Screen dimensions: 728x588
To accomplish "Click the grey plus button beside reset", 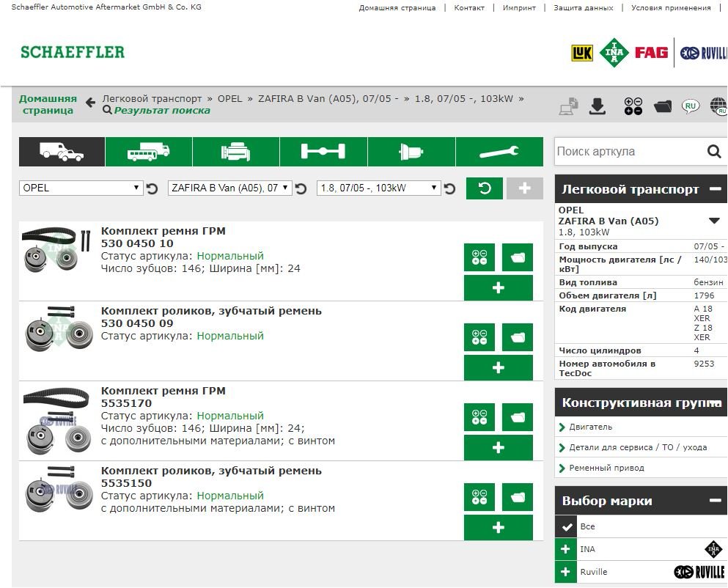I will (525, 188).
